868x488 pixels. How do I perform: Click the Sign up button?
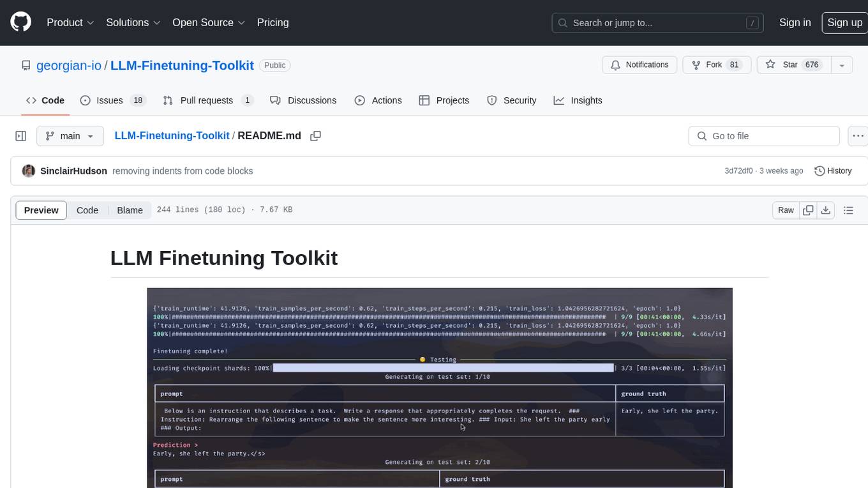tap(844, 22)
